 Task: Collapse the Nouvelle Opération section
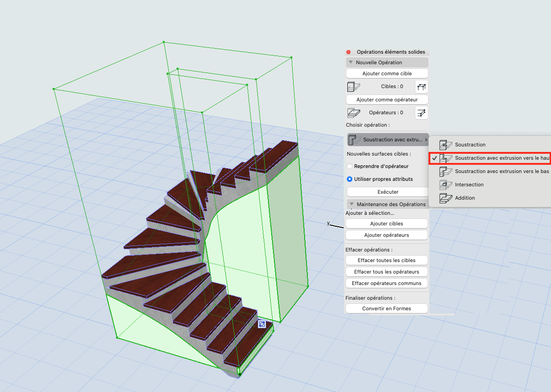351,62
